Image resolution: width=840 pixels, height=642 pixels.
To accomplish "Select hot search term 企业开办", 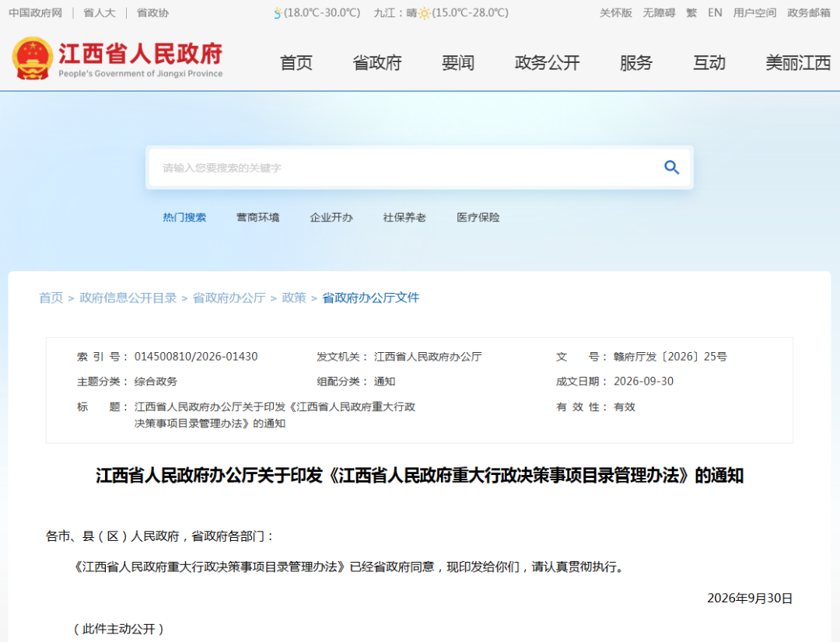I will pyautogui.click(x=331, y=218).
